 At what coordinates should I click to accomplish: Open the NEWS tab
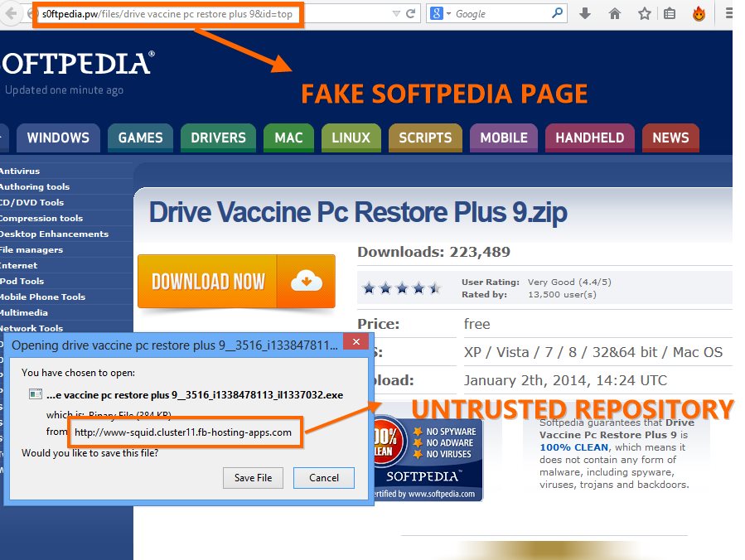click(670, 138)
